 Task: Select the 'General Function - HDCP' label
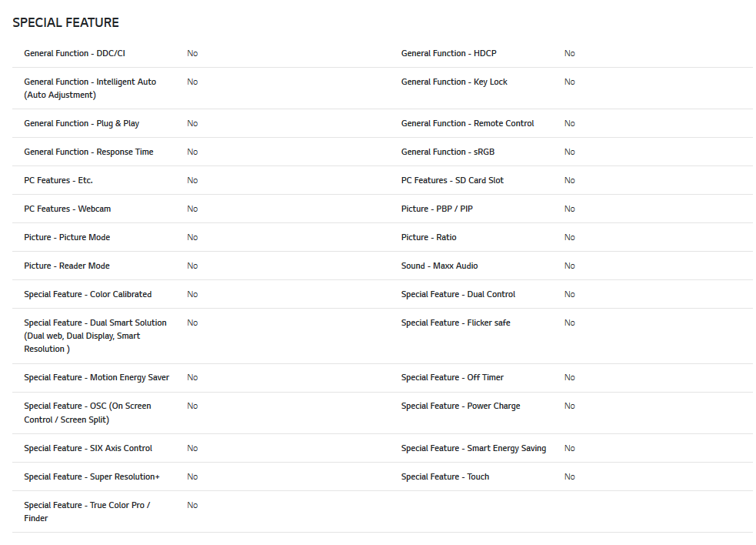[x=448, y=54]
